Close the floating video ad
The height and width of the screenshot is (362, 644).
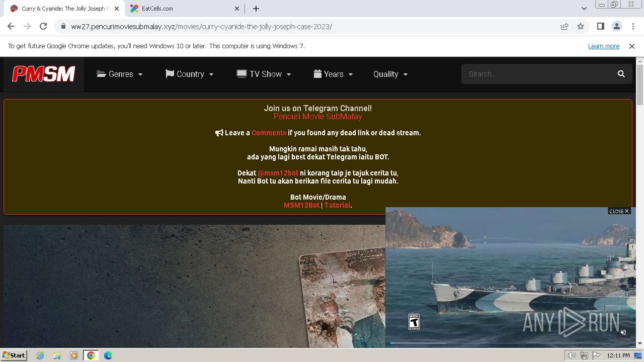point(619,211)
